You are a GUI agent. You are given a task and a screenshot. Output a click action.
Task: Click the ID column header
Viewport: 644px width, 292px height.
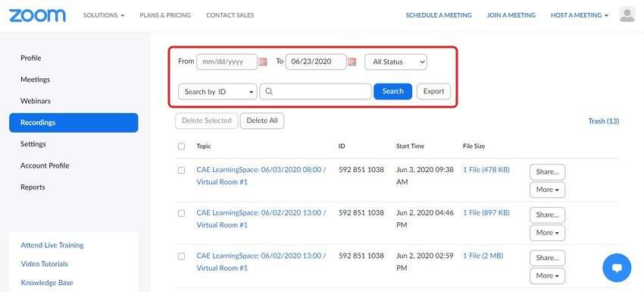(342, 146)
